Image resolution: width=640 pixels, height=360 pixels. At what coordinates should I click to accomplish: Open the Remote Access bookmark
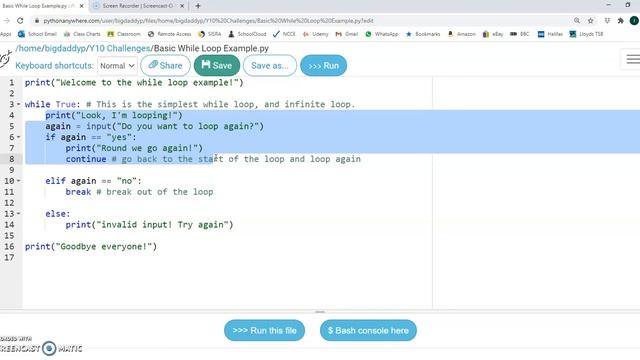[x=169, y=34]
